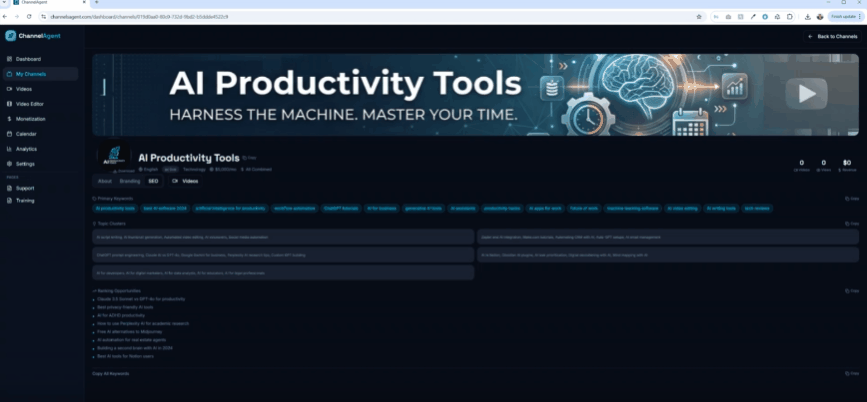Copy the channel name next to title

tap(249, 158)
